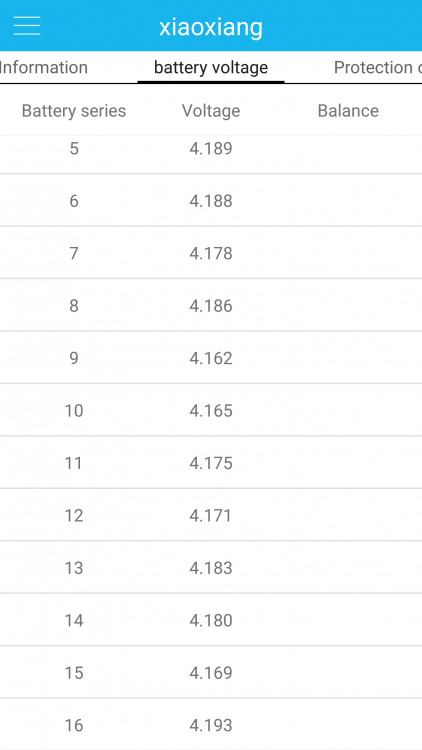The image size is (422, 750).
Task: Select cell voltage value 4.169
Action: [x=211, y=673]
